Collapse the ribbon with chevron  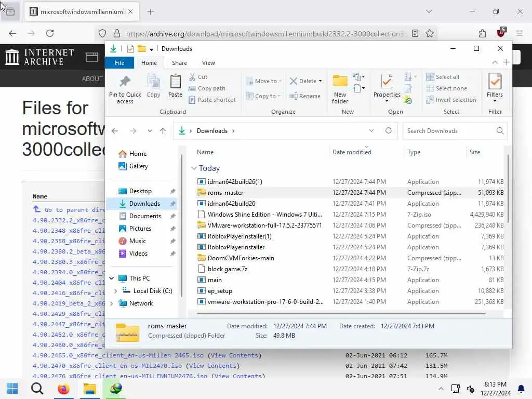[495, 62]
